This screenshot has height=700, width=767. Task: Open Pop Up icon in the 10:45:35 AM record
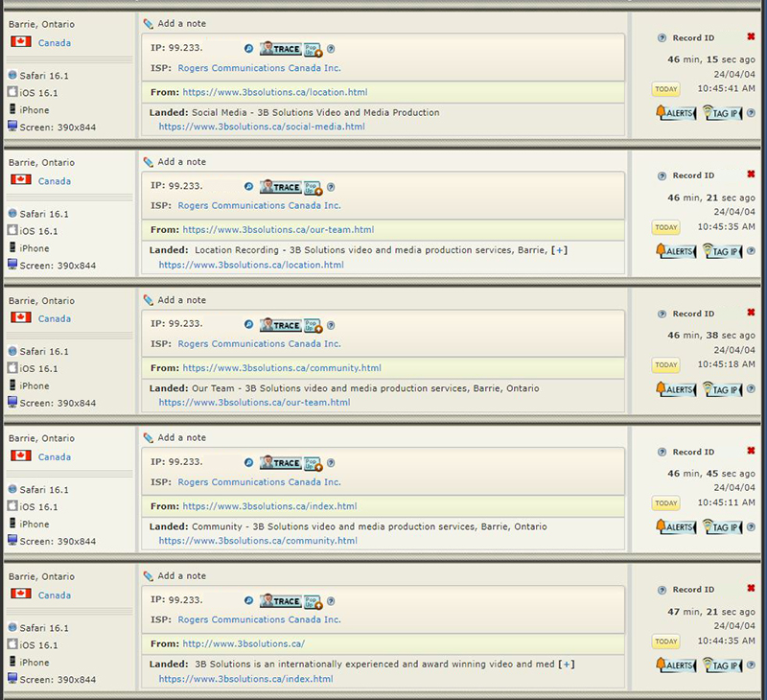[314, 188]
